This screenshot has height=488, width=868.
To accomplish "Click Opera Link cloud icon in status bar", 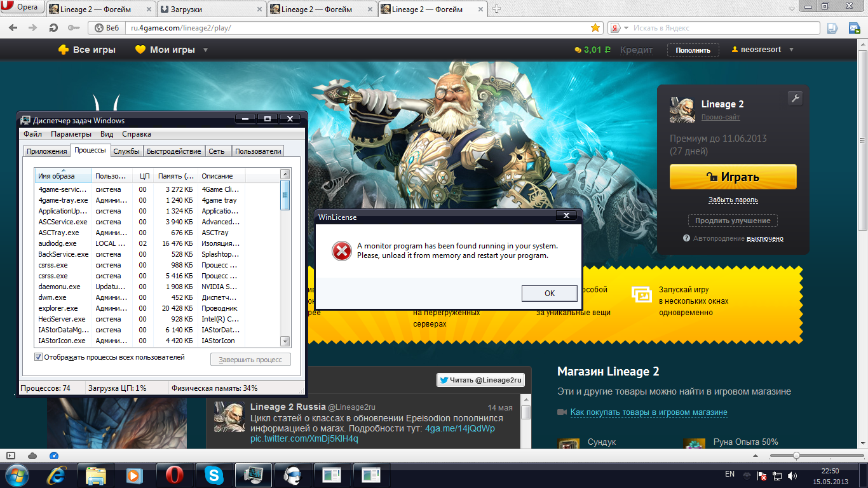I will tap(32, 456).
